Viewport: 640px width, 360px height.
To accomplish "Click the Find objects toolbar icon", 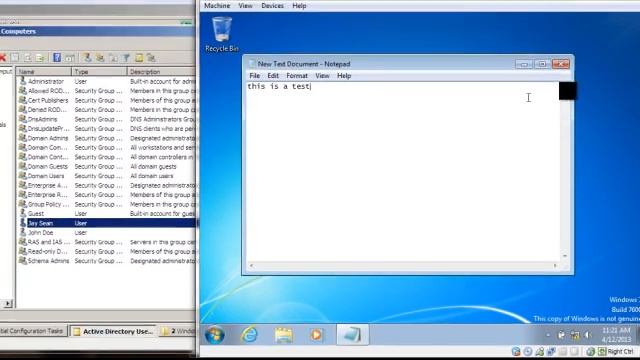I will pyautogui.click(x=139, y=58).
